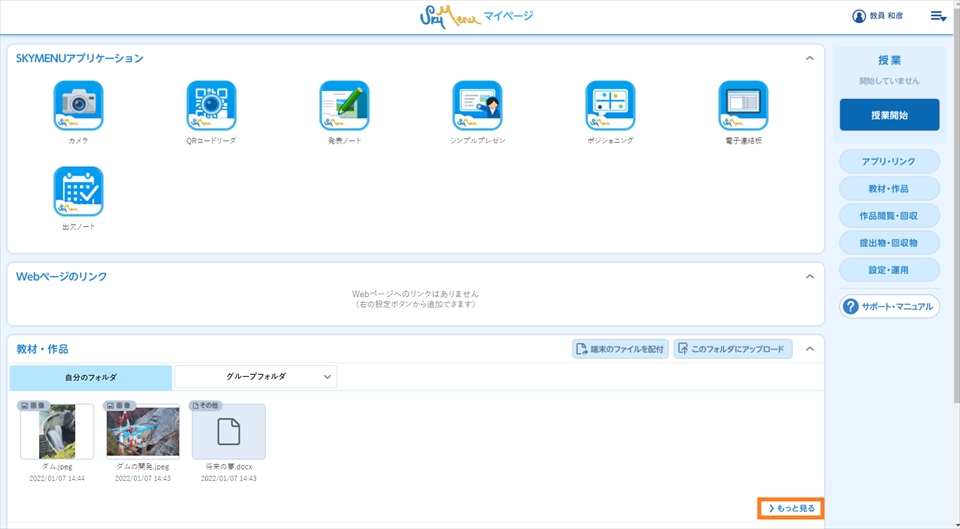Start the シンプルプレゼン app
The height and width of the screenshot is (529, 960).
click(477, 106)
